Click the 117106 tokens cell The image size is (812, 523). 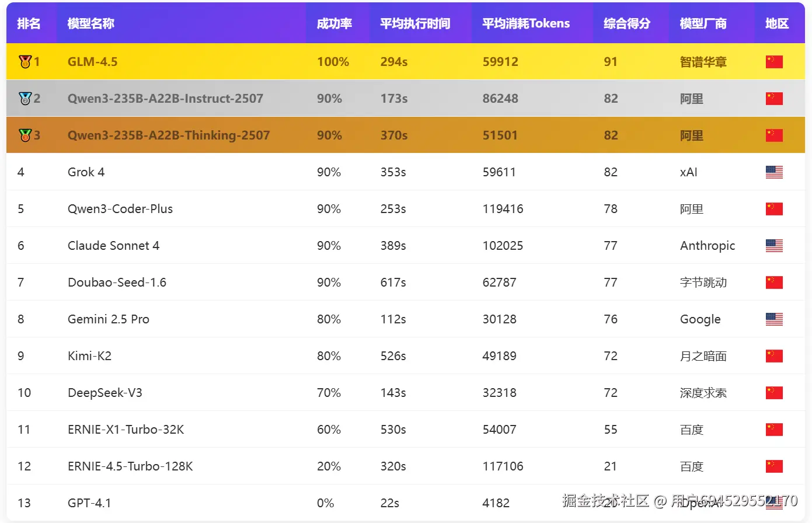pyautogui.click(x=503, y=466)
